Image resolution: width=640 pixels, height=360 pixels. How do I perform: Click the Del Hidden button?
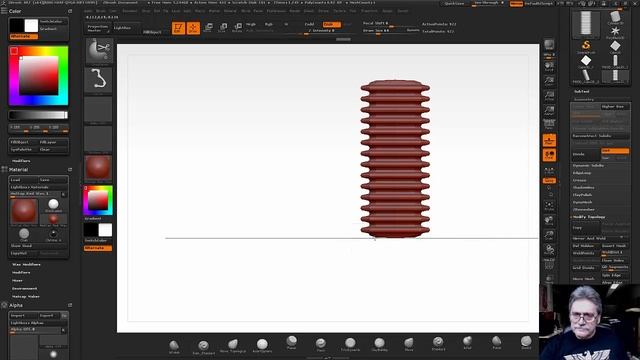[x=586, y=246]
